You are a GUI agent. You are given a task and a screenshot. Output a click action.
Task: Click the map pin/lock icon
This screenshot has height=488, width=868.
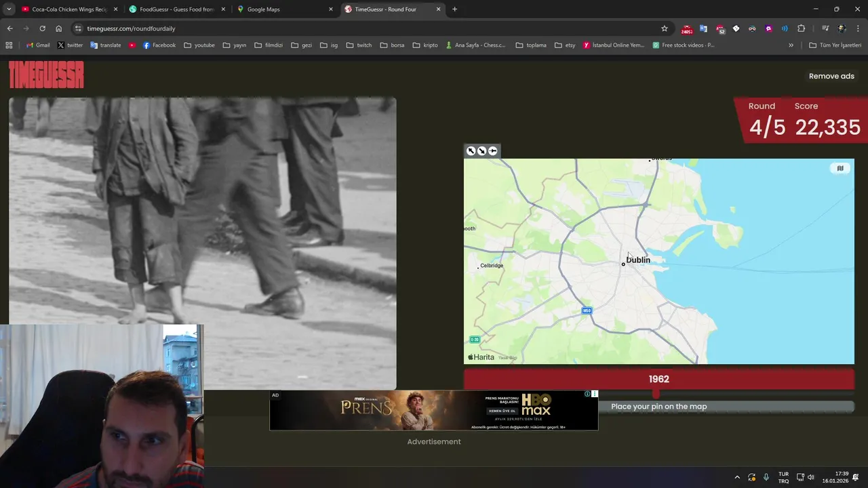493,151
